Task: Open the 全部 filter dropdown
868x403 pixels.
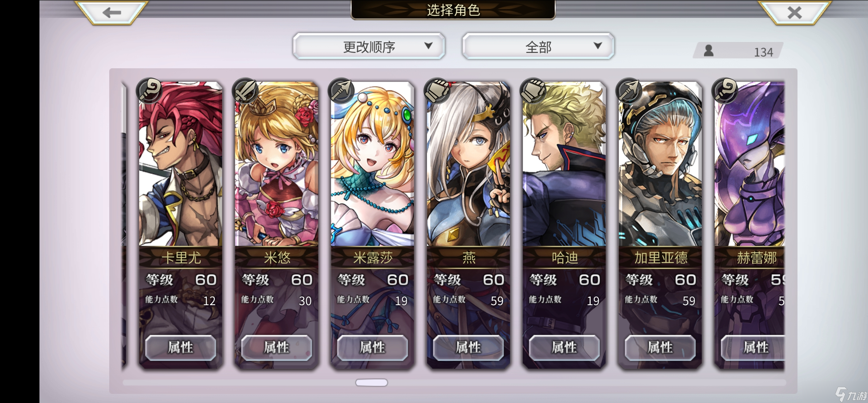Action: [538, 46]
